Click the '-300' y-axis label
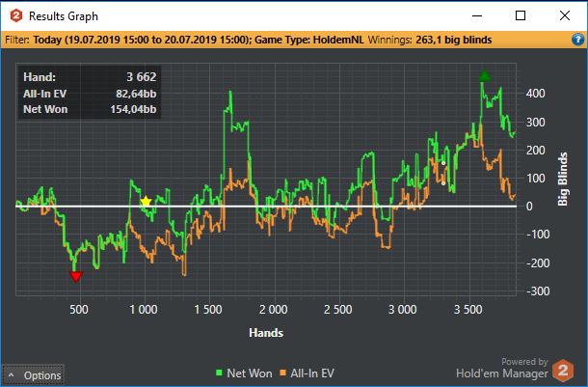Viewport: 588px width, 387px height. click(538, 291)
